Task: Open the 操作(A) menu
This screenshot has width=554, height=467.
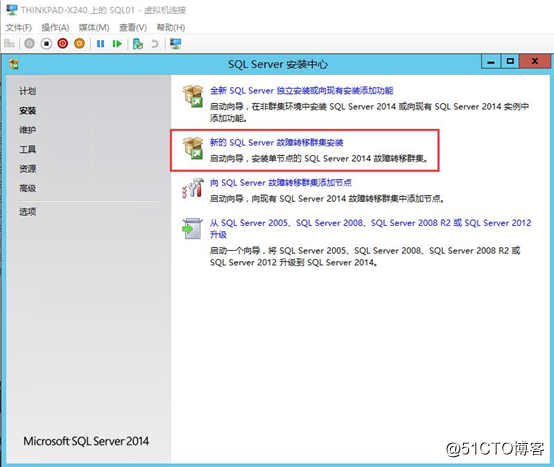Action: pyautogui.click(x=55, y=28)
